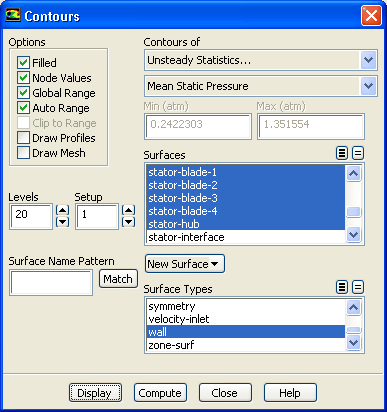
Task: Select stator-interface in Surfaces list
Action: point(246,237)
